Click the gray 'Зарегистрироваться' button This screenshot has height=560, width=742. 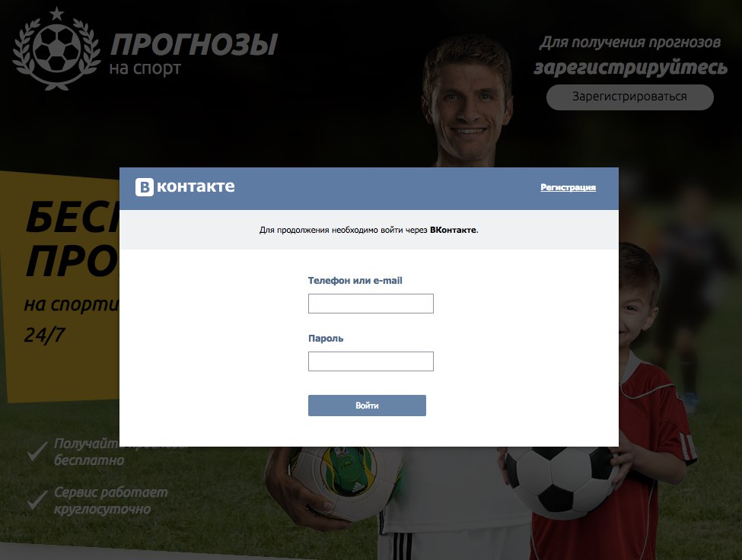pyautogui.click(x=630, y=97)
